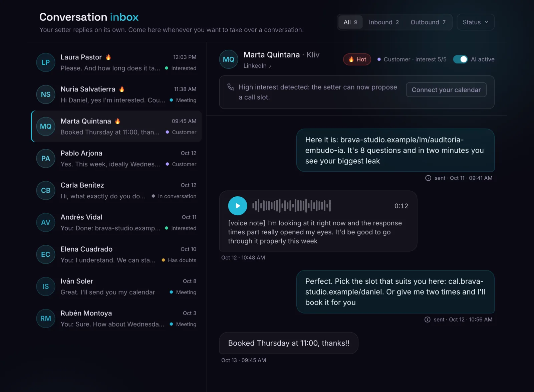The width and height of the screenshot is (534, 392).
Task: Play the 0:12 voice note
Action: click(238, 206)
